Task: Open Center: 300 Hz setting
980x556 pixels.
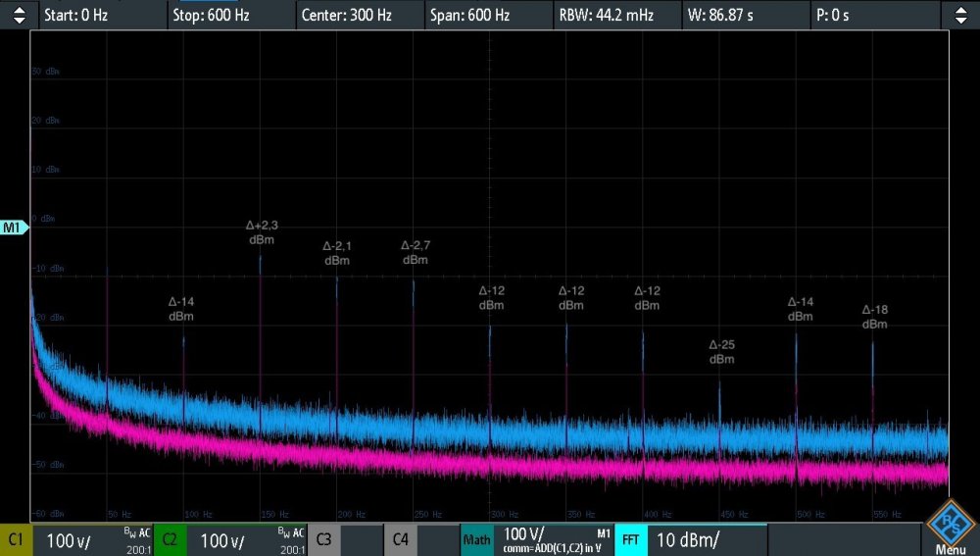Action: tap(359, 16)
